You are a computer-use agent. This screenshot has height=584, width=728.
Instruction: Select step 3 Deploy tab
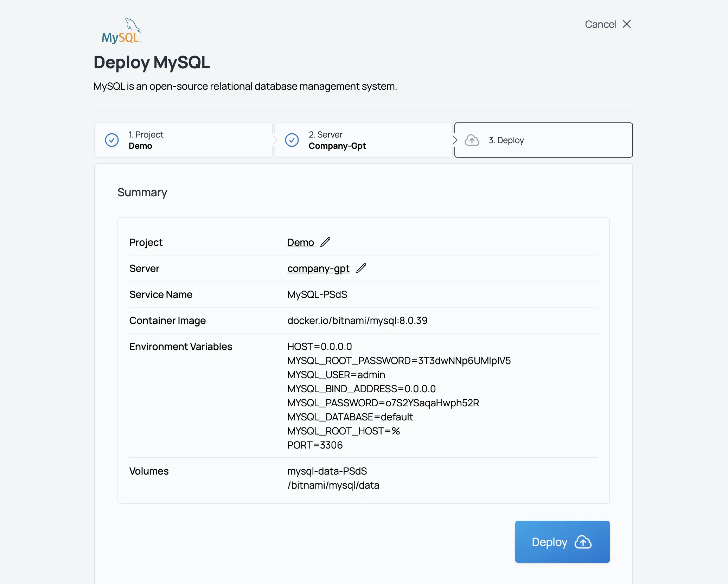[544, 140]
